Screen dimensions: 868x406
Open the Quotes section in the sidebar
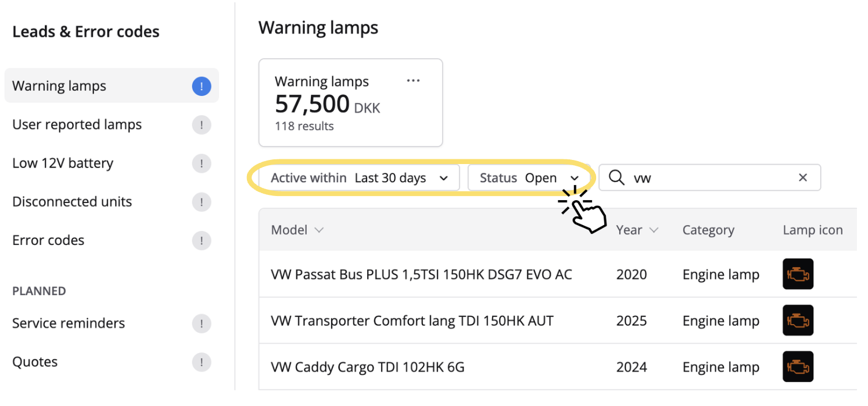35,362
